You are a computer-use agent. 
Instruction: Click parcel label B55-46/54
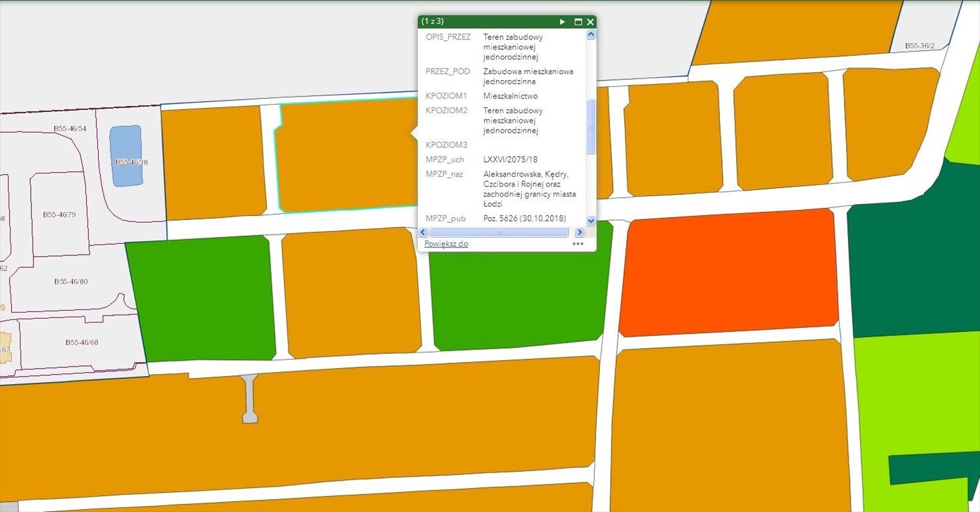[x=70, y=129]
